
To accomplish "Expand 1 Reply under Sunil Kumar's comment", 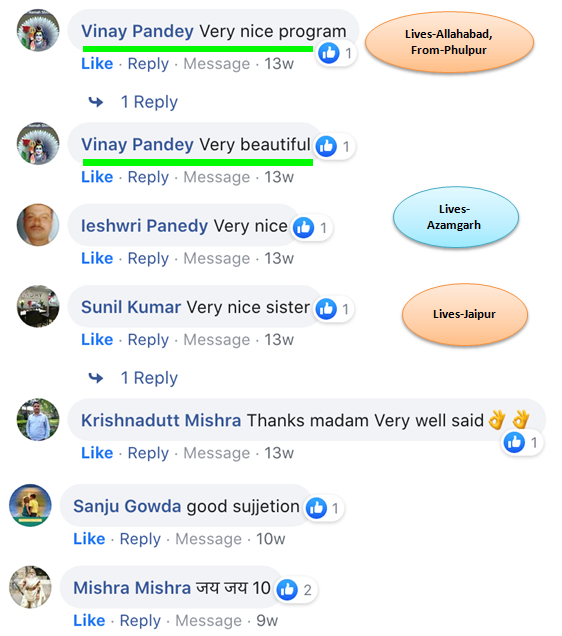I will 149,378.
